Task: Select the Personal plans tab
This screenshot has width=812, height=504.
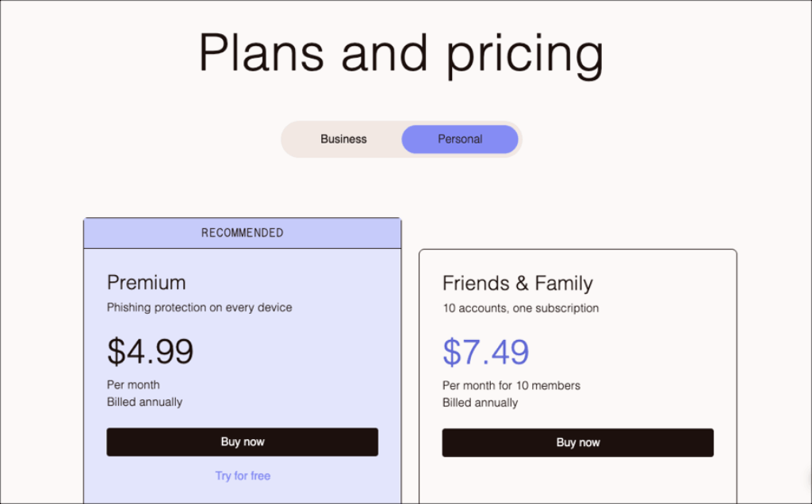Action: click(460, 139)
